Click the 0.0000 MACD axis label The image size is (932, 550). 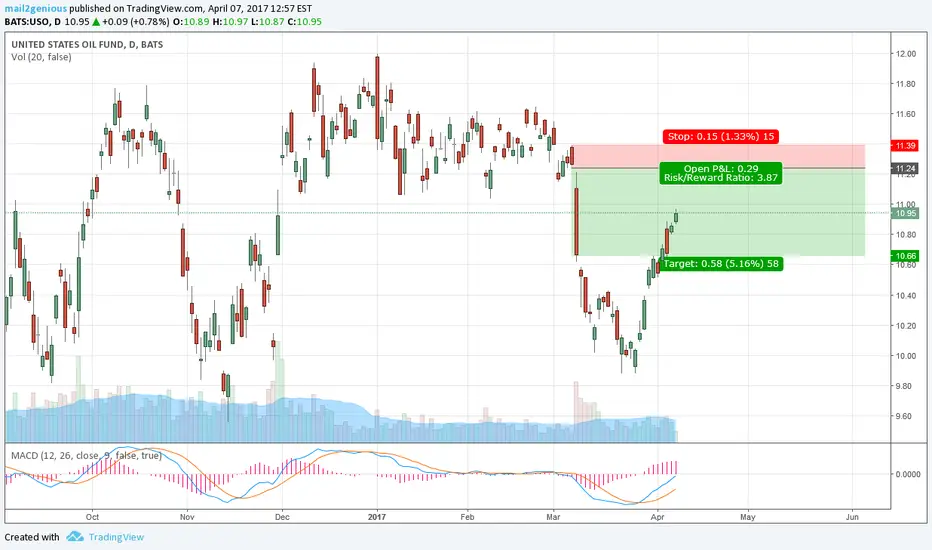click(908, 474)
